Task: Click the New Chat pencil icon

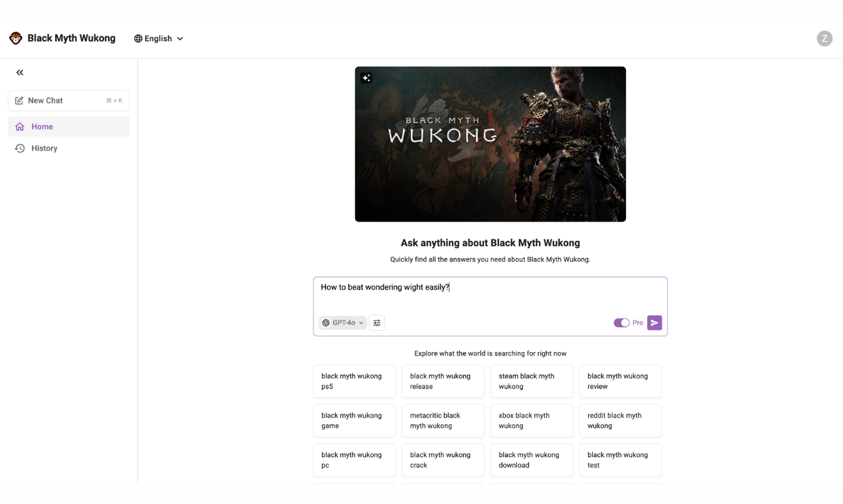Action: tap(19, 101)
